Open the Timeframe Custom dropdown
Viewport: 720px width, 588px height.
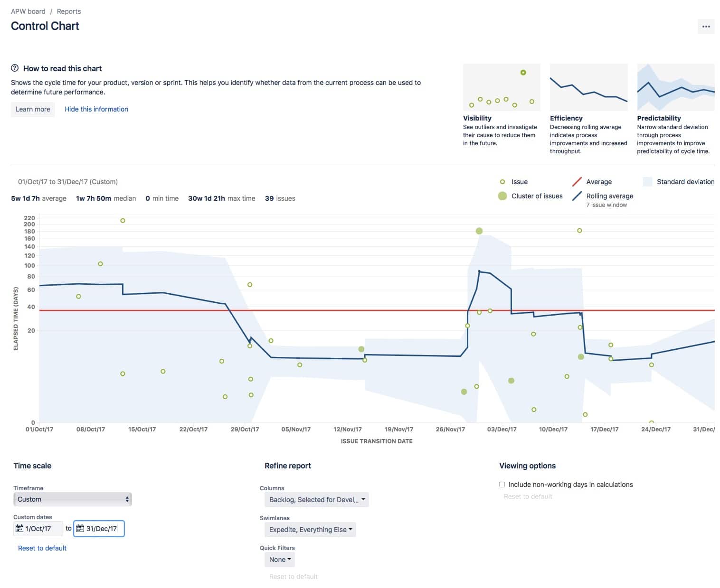[x=72, y=499]
